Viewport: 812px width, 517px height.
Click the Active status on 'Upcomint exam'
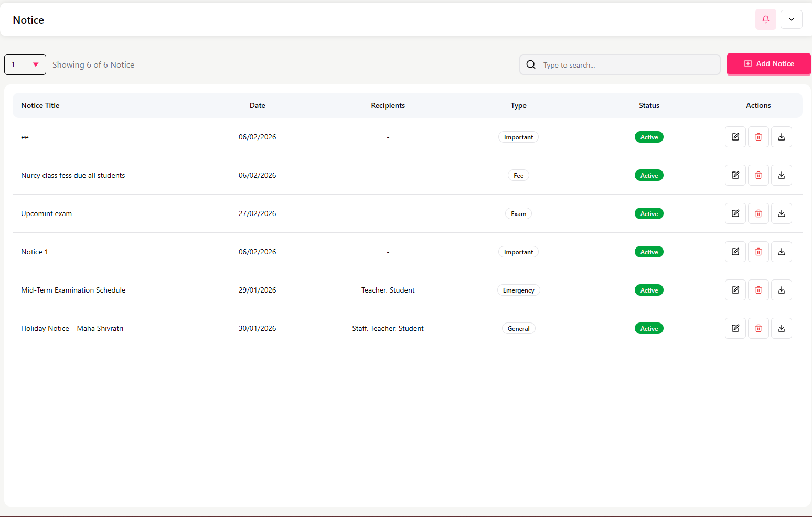[x=649, y=214]
